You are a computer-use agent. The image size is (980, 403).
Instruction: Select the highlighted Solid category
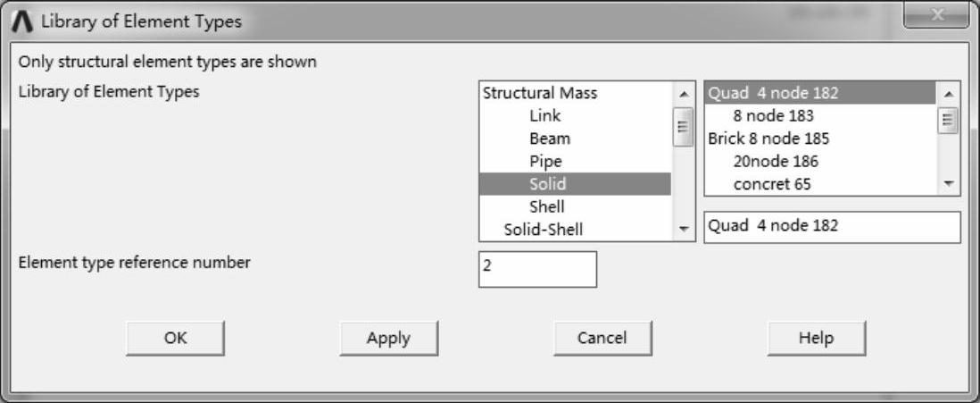(547, 184)
